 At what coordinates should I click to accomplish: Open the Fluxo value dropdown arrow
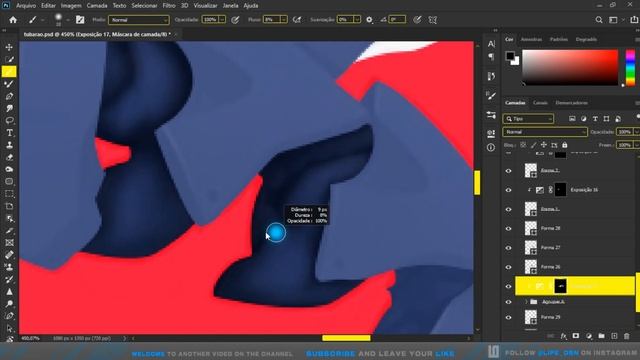pyautogui.click(x=284, y=20)
